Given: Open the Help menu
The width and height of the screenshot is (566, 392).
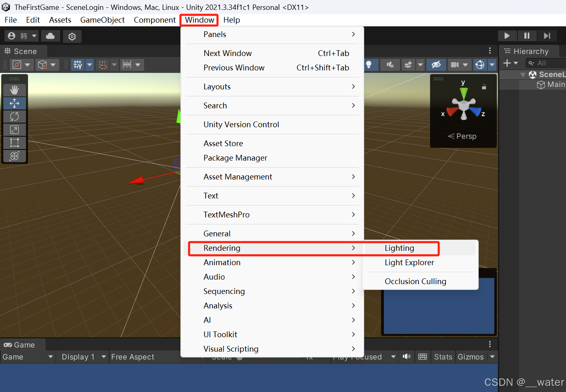Looking at the screenshot, I should (x=232, y=20).
